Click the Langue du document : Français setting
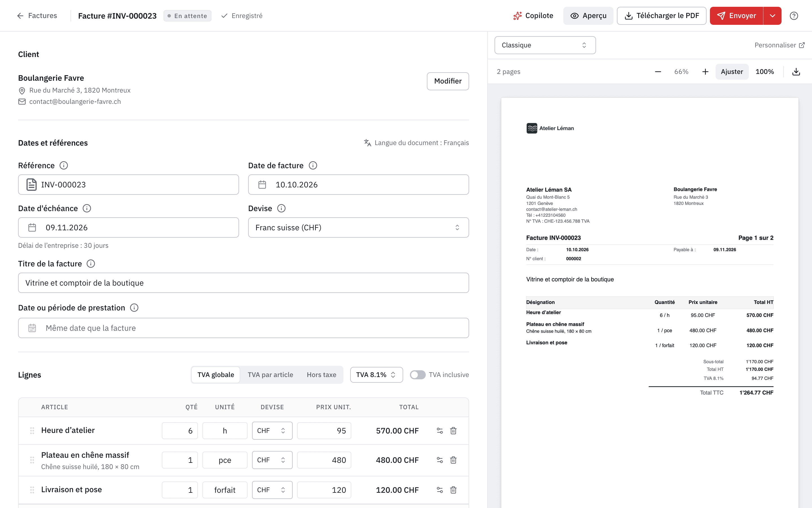The width and height of the screenshot is (812, 508). click(x=416, y=143)
